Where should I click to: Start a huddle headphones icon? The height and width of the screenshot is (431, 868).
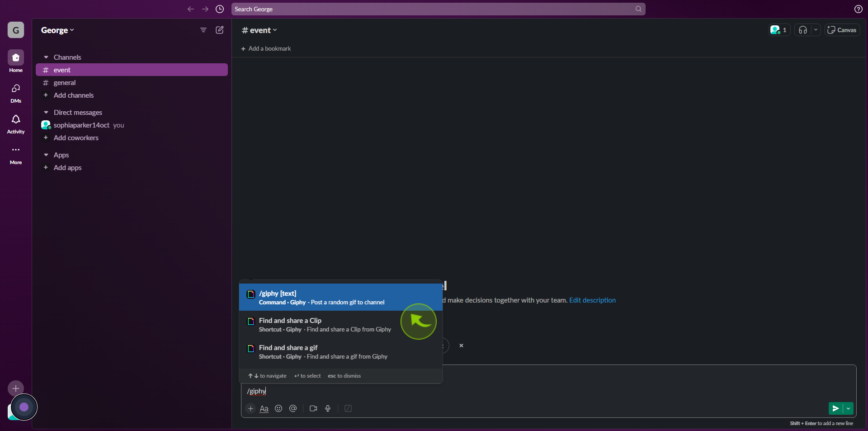point(803,30)
